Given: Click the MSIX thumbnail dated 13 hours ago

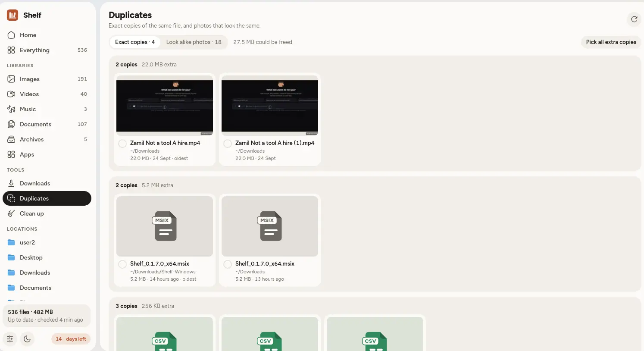Looking at the screenshot, I should [x=270, y=226].
